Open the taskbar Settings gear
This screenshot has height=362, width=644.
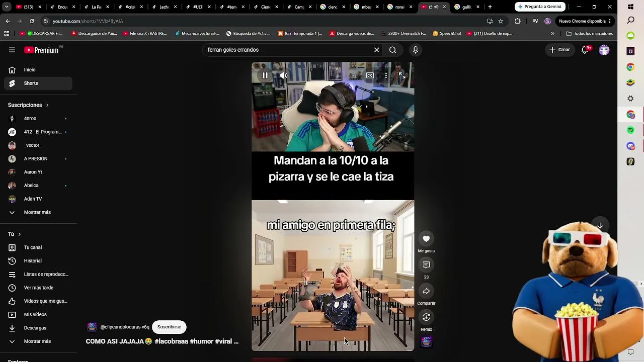pyautogui.click(x=630, y=99)
